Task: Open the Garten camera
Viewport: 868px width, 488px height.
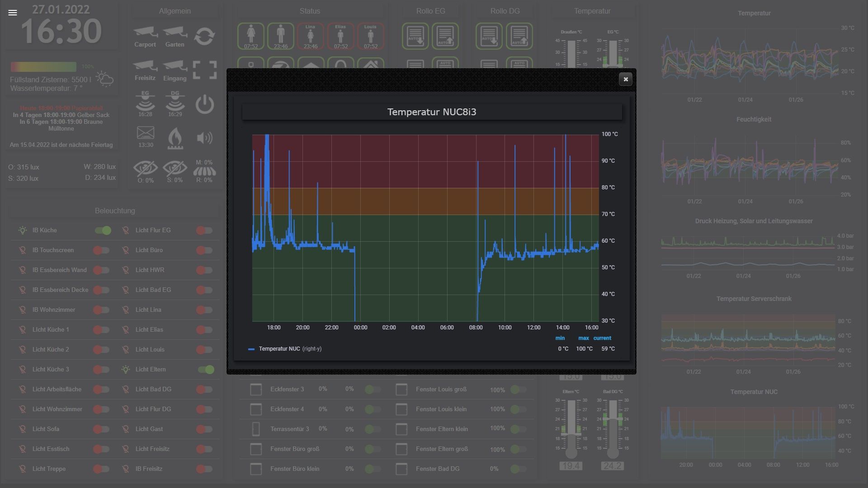Action: pyautogui.click(x=175, y=33)
